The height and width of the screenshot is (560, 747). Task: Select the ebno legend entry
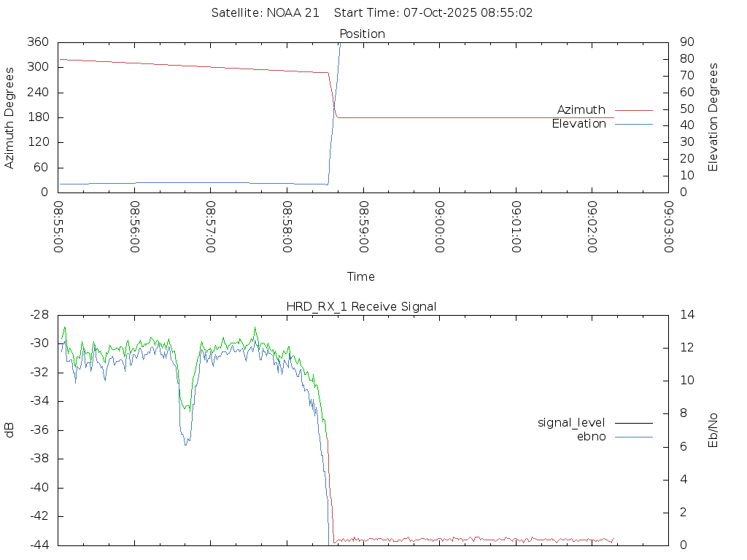(x=591, y=437)
